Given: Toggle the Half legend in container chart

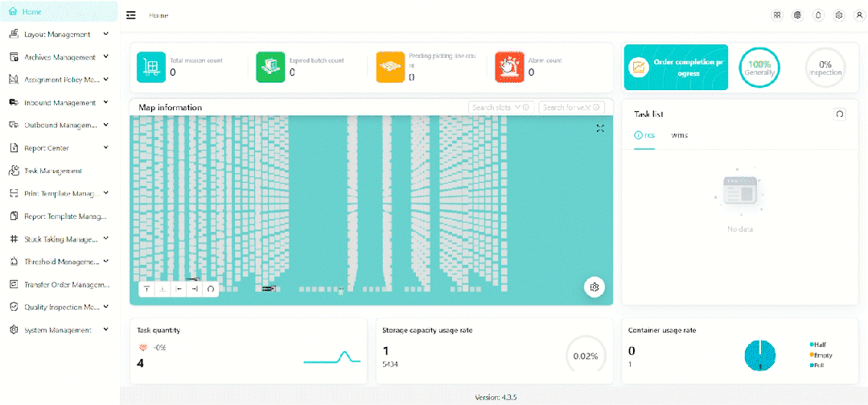Looking at the screenshot, I should tap(820, 345).
